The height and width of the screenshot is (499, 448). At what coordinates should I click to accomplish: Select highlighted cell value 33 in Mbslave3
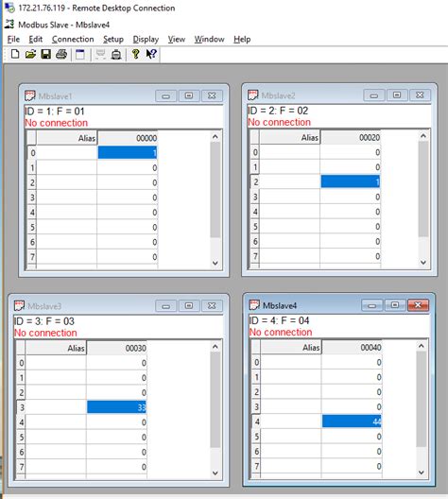117,407
